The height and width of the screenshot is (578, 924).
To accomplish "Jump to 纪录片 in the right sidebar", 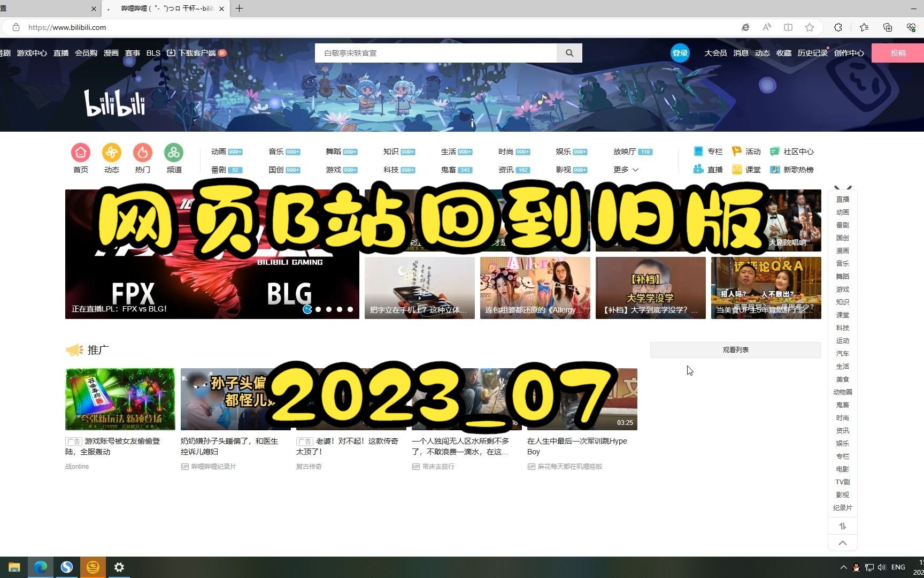I will 843,508.
